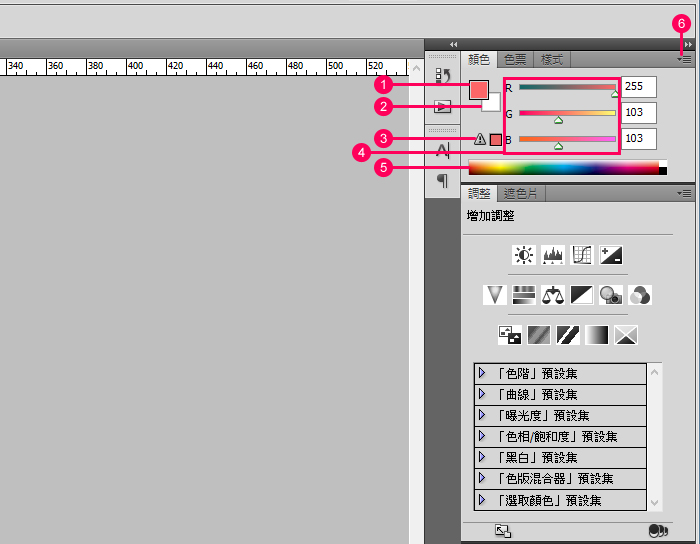Switch to the 遮色片 tab
The width and height of the screenshot is (700, 544).
519,194
